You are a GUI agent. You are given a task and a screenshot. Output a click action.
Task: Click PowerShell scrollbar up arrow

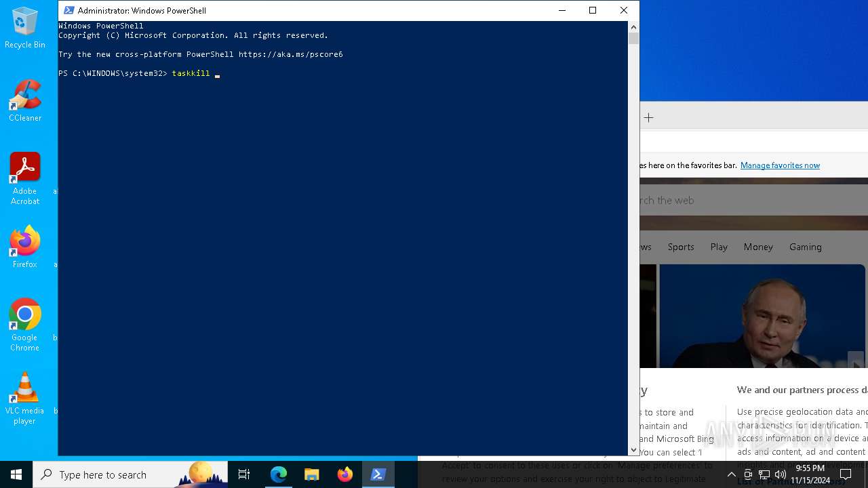pos(633,27)
